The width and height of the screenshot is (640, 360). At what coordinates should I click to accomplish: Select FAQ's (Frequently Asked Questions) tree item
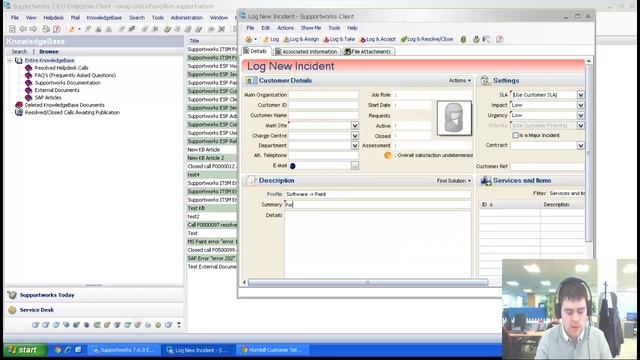[75, 75]
